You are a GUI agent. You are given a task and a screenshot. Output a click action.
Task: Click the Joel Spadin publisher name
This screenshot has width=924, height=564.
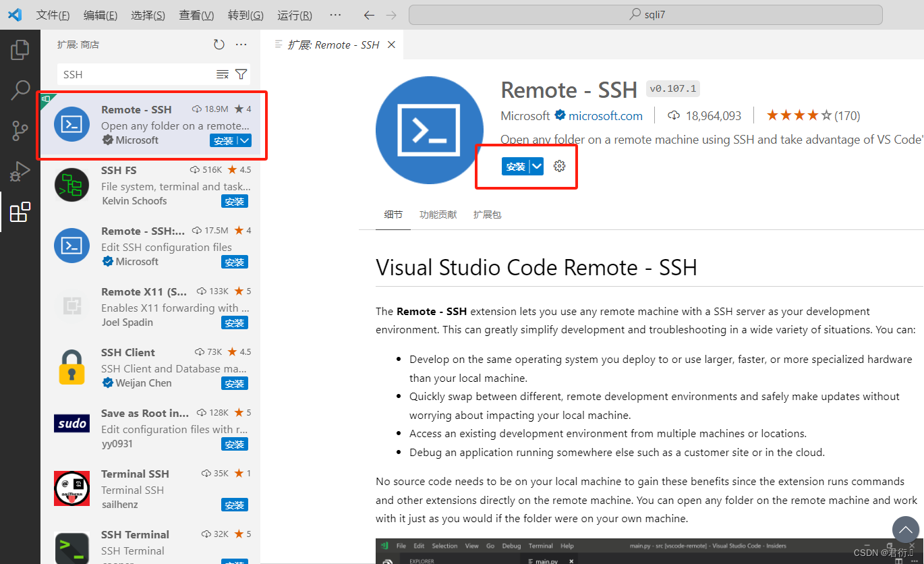click(127, 322)
